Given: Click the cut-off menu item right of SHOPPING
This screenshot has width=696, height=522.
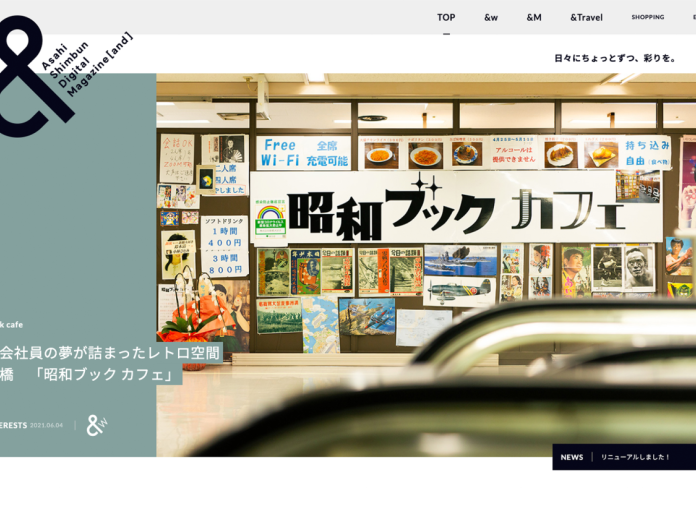Looking at the screenshot, I should pos(693,17).
